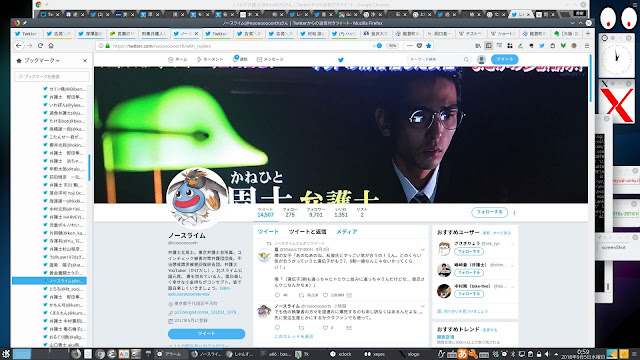The height and width of the screenshot is (360, 640).
Task: Follow the profile with the フォローする button
Action: 489,212
